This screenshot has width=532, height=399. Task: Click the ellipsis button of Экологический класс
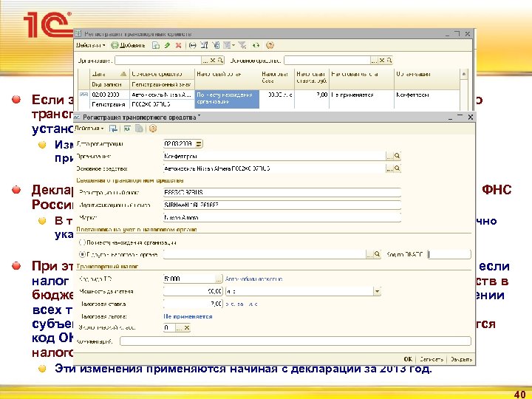tap(179, 328)
